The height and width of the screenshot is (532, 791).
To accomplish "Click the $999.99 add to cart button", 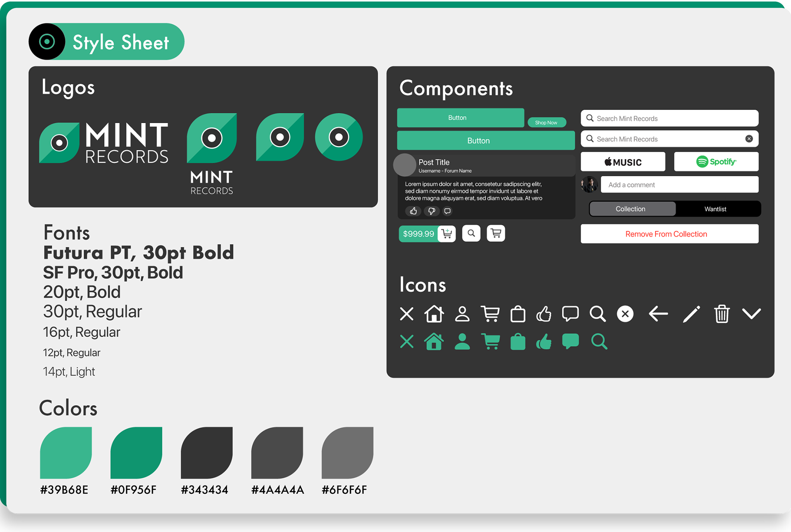I will [x=427, y=234].
